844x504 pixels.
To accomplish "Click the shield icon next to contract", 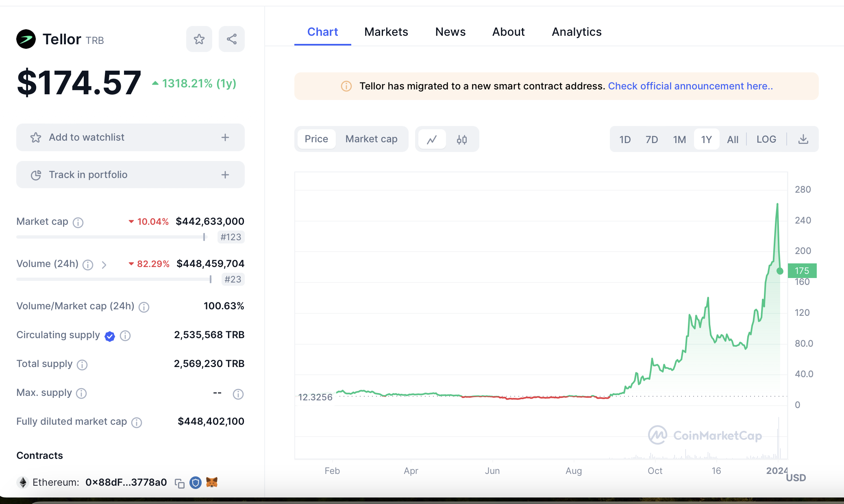I will tap(196, 482).
